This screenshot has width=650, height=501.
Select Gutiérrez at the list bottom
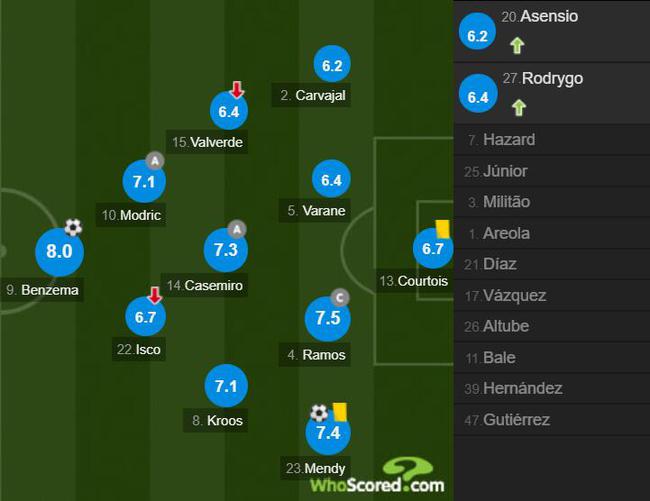pyautogui.click(x=552, y=420)
